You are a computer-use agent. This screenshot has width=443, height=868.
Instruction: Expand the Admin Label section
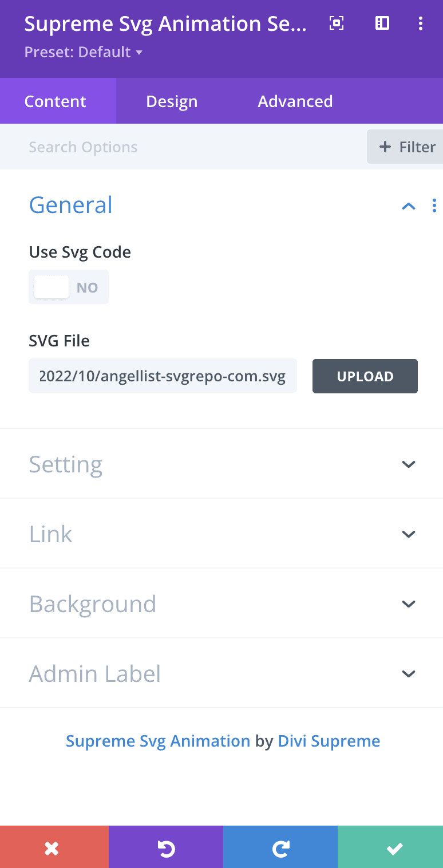(408, 674)
